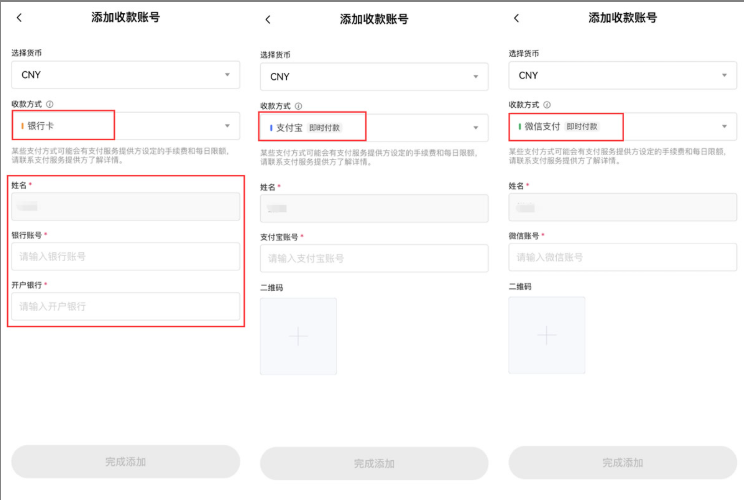Focus the 姓名 field on the bank card screen
The image size is (744, 500).
coord(125,206)
